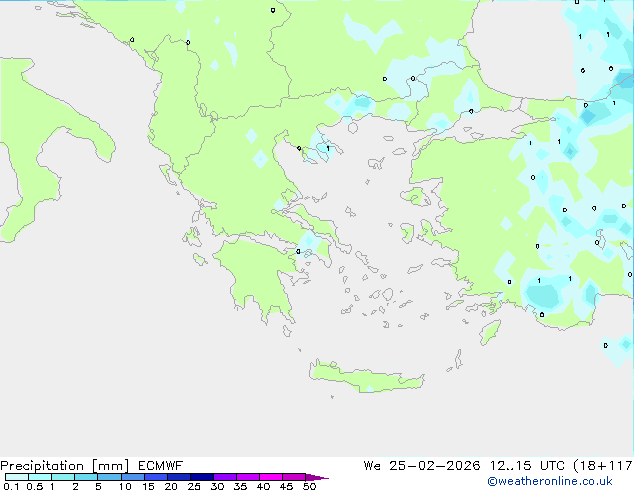Image resolution: width=634 pixels, height=490 pixels.
Task: Click the legend label '45'
Action: [286, 486]
